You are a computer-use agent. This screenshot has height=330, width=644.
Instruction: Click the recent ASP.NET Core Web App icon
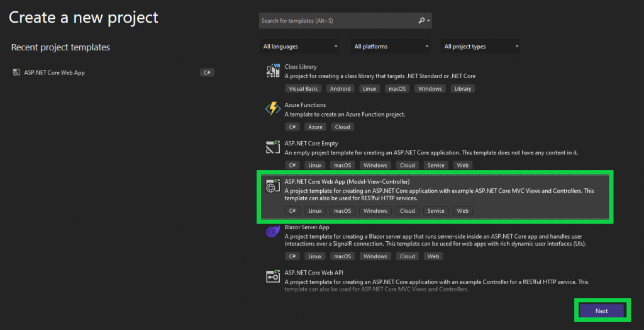point(16,72)
